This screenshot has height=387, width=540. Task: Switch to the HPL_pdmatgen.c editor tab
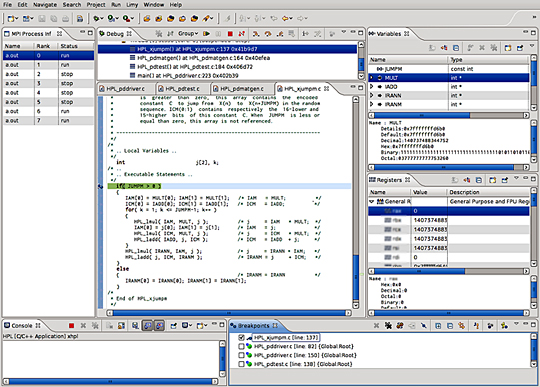[242, 89]
